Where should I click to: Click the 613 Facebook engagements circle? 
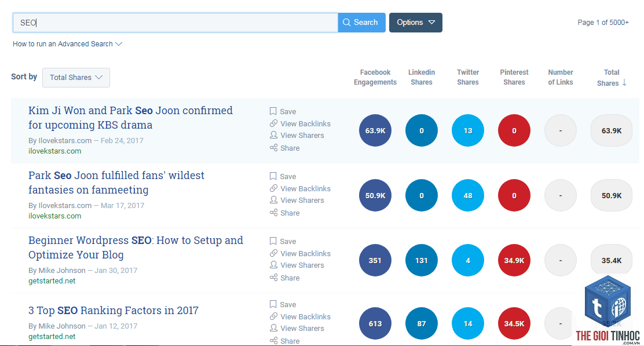[x=375, y=324]
